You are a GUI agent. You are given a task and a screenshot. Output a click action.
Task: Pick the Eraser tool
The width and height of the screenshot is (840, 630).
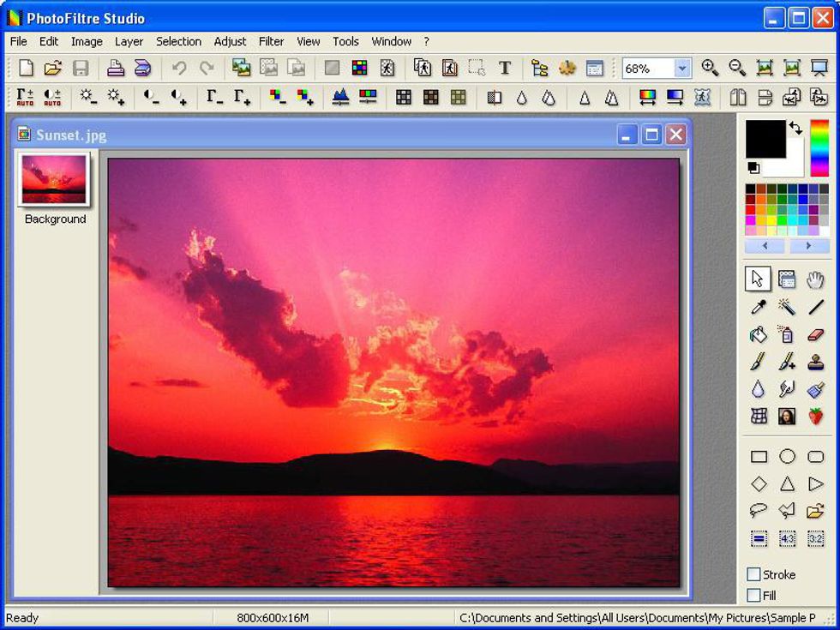[815, 334]
